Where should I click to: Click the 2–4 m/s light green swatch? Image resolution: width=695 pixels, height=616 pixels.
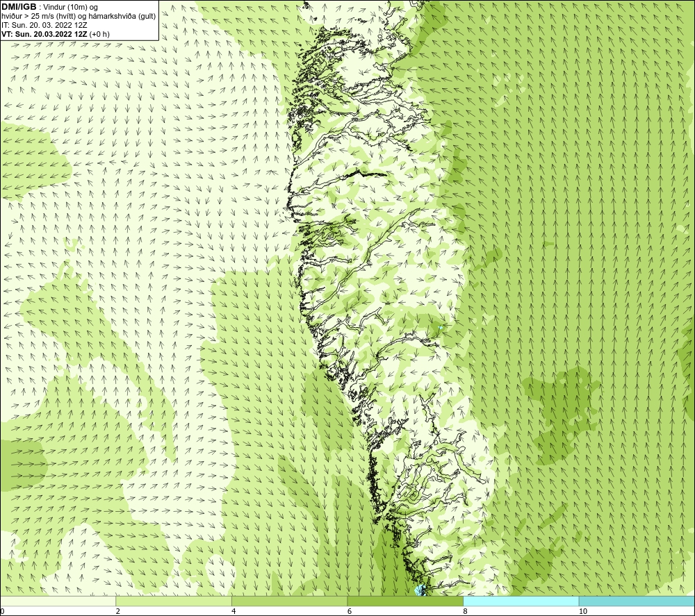(174, 601)
